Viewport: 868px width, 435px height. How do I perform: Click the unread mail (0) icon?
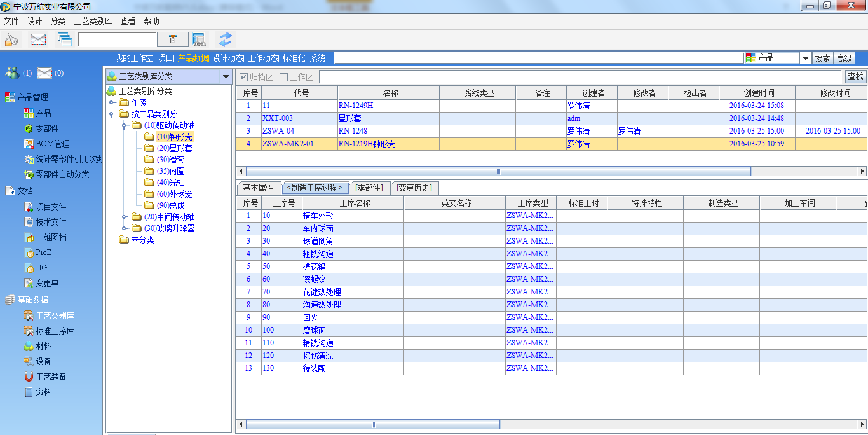(44, 73)
